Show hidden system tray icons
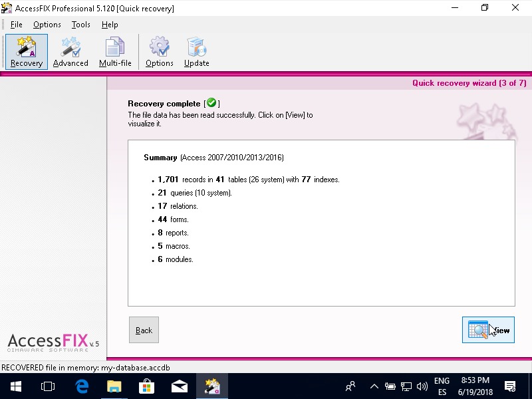This screenshot has height=399, width=532. 374,386
